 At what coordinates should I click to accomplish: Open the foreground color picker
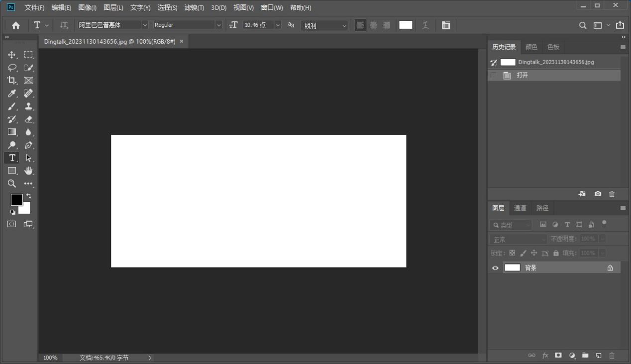(16, 199)
